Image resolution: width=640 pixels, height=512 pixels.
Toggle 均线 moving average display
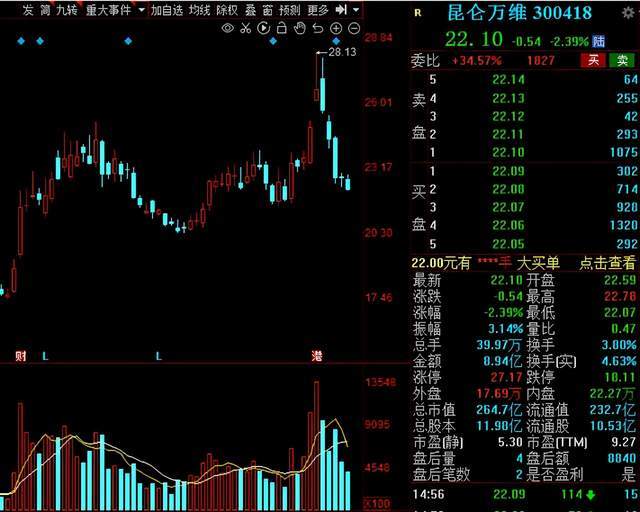[x=199, y=10]
